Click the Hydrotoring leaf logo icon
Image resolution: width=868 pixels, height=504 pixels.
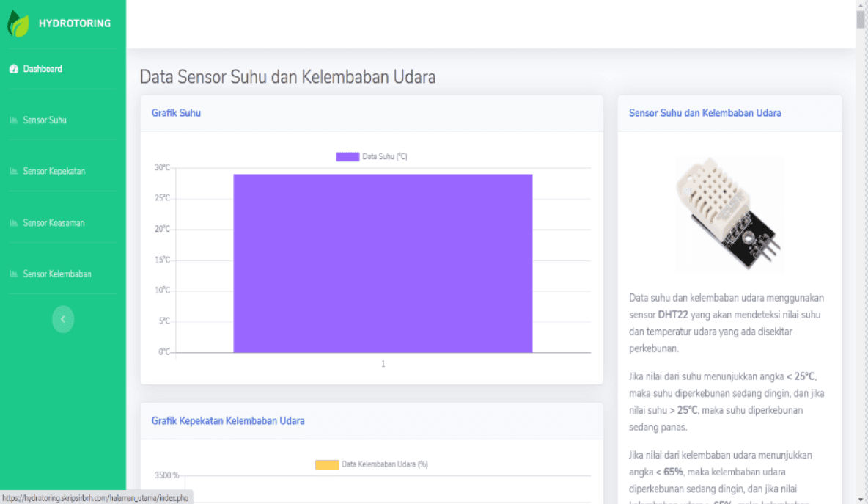coord(18,23)
